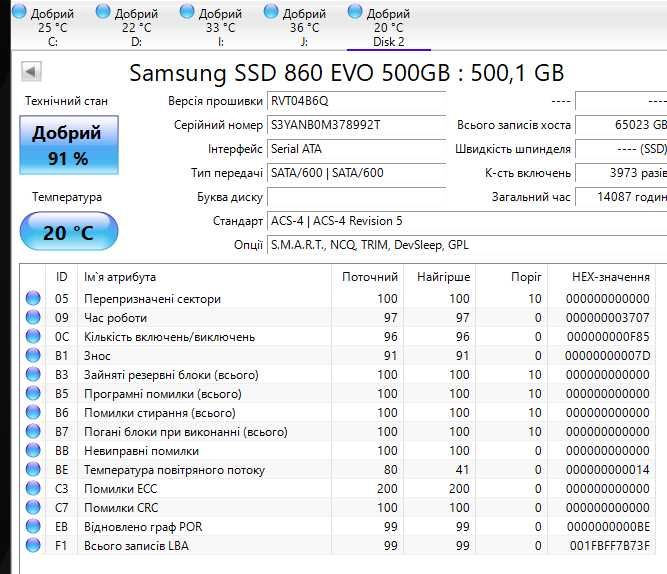Click status icon of attribute EB row
This screenshot has height=574, width=667.
click(x=33, y=526)
